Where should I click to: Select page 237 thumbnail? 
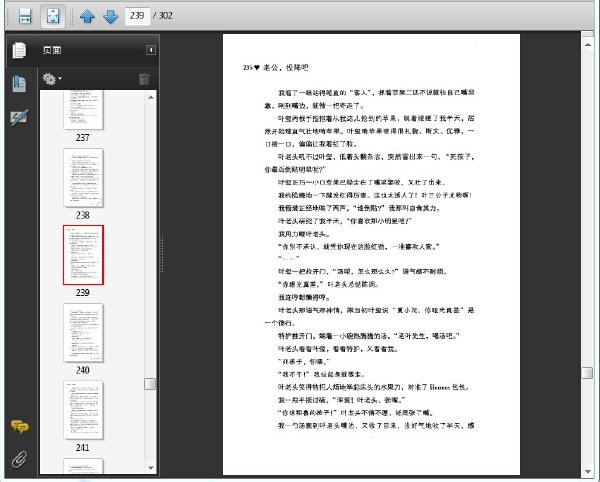point(83,110)
